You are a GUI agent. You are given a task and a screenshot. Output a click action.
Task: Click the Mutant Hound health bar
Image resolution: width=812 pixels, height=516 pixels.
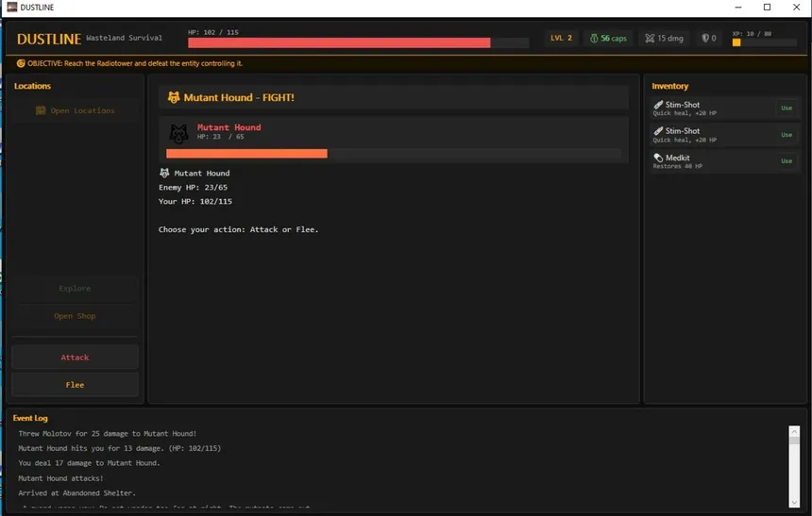click(393, 153)
